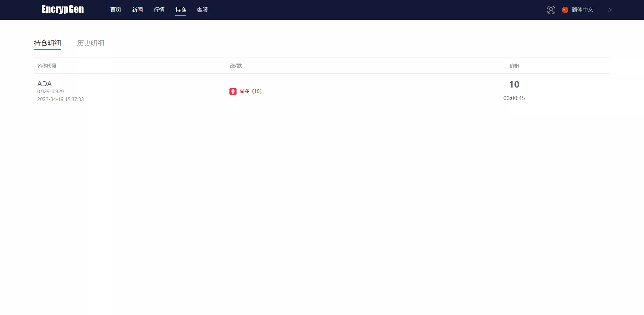
Task: Open the 简体中文 language selector
Action: 582,10
